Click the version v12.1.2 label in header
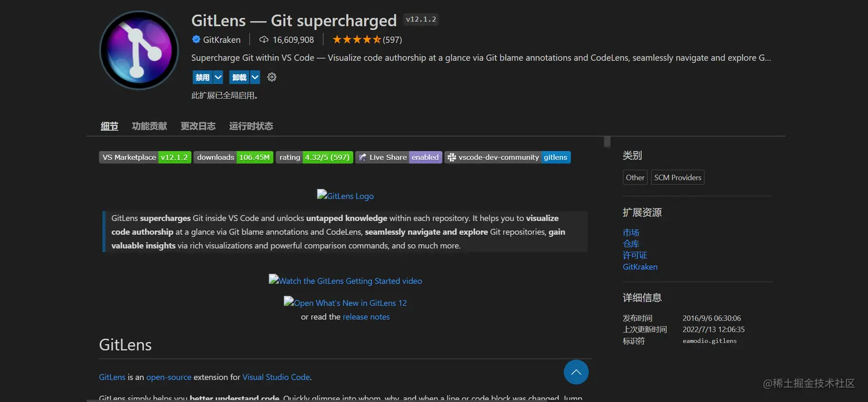This screenshot has height=402, width=868. pos(421,20)
